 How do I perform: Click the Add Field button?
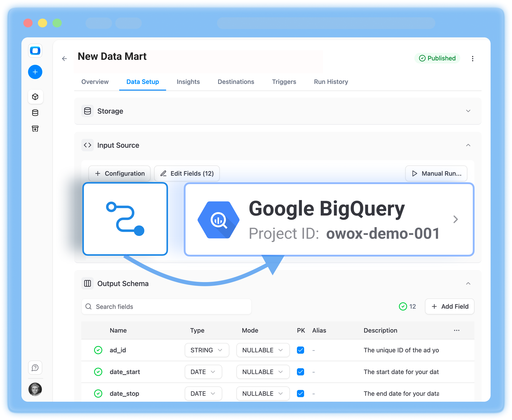(x=449, y=307)
